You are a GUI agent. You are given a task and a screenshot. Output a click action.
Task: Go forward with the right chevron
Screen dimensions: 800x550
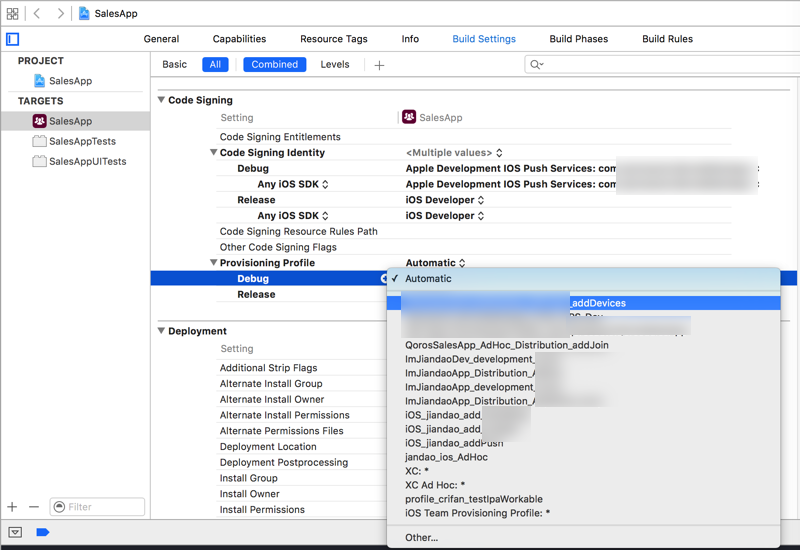click(60, 13)
